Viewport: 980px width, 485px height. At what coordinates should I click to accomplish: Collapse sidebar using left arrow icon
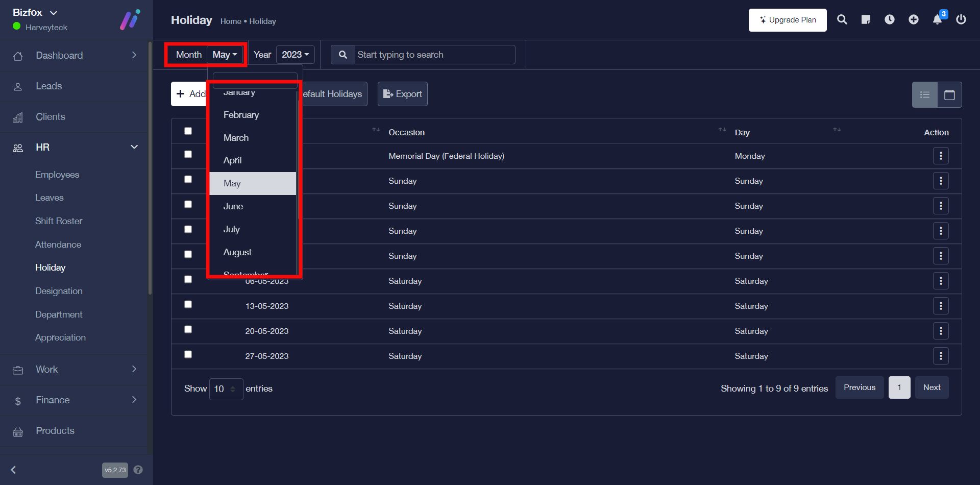(14, 470)
